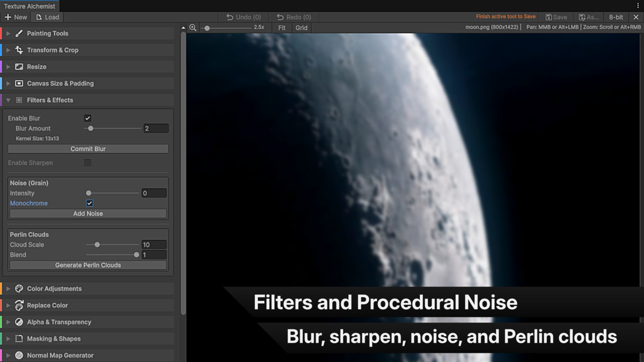The height and width of the screenshot is (362, 644).
Task: Click the zoom magnifier icon
Action: 193,27
